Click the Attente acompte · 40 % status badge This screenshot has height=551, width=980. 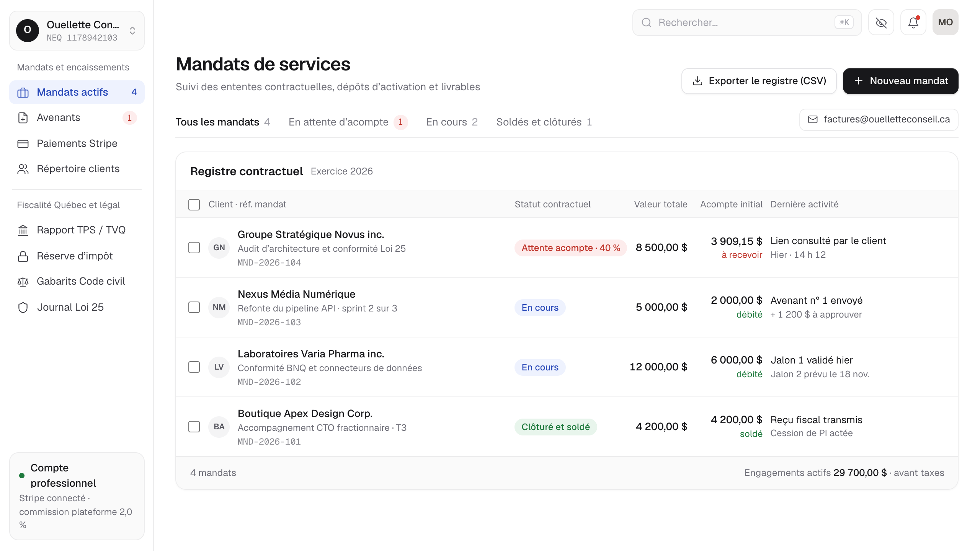(570, 248)
